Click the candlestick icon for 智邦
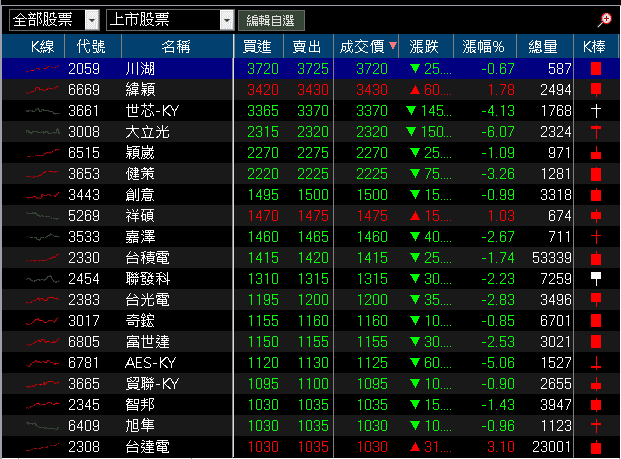The height and width of the screenshot is (459, 621). [x=596, y=405]
